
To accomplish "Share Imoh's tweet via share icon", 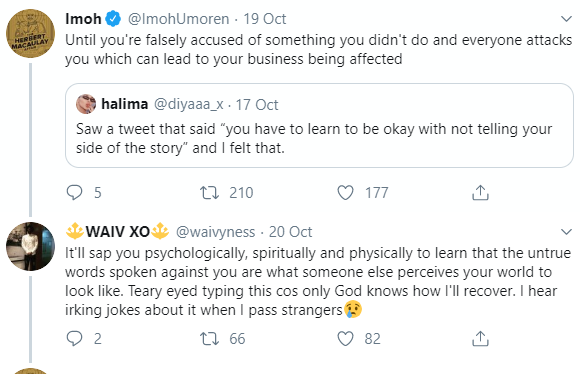I will 480,193.
